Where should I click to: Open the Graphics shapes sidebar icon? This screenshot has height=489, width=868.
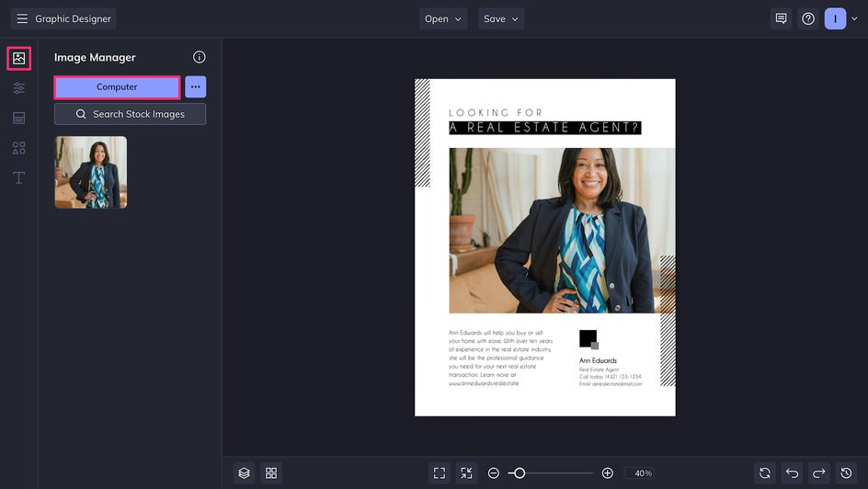[18, 148]
